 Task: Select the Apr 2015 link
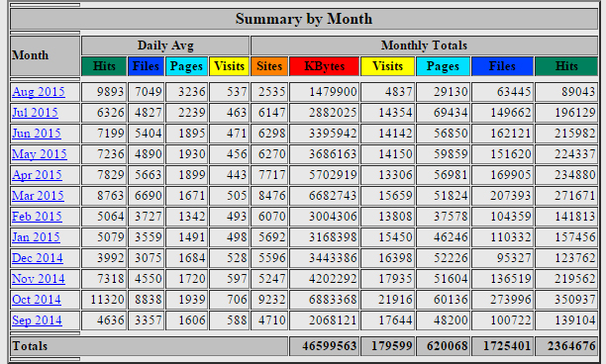[x=37, y=175]
